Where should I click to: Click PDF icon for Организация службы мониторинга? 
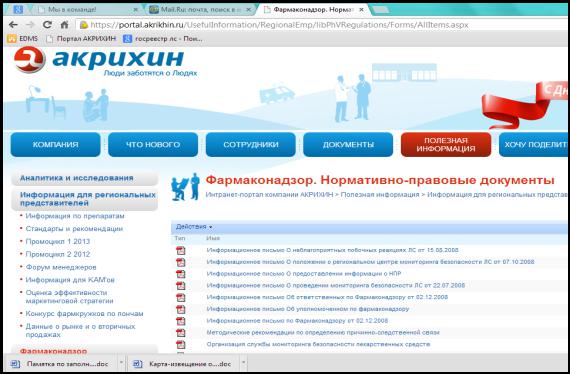(x=181, y=344)
